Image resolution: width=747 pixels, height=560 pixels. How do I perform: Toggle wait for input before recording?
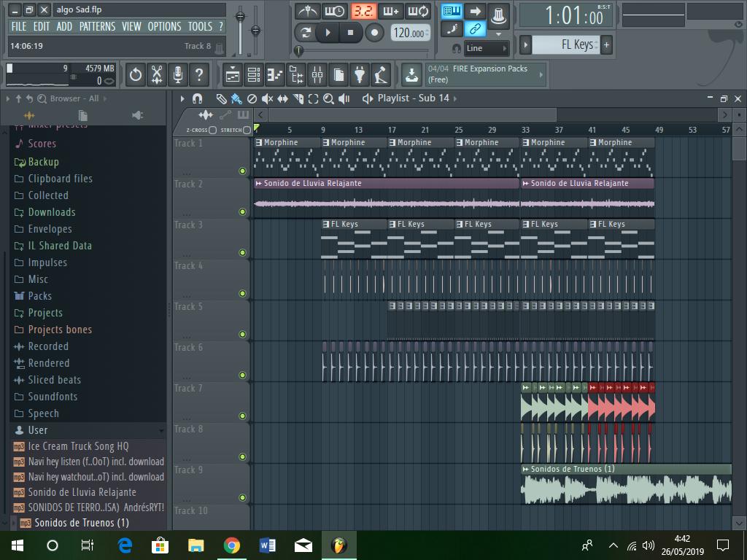[x=335, y=10]
